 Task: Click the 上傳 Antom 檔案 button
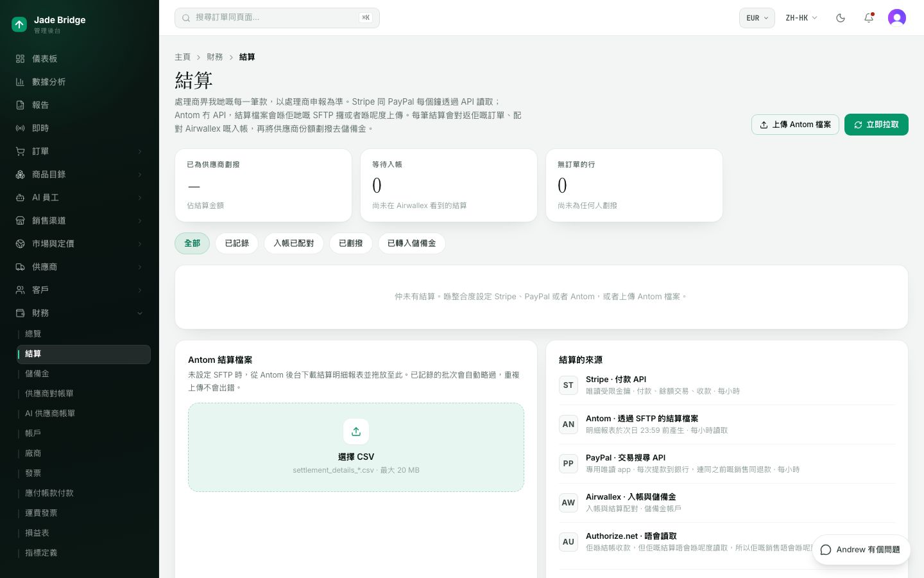point(795,125)
